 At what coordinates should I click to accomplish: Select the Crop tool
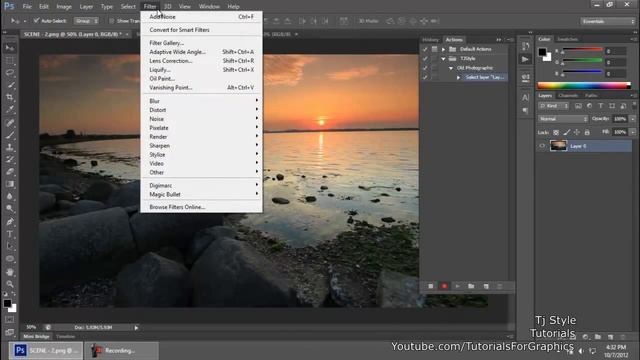pos(10,97)
